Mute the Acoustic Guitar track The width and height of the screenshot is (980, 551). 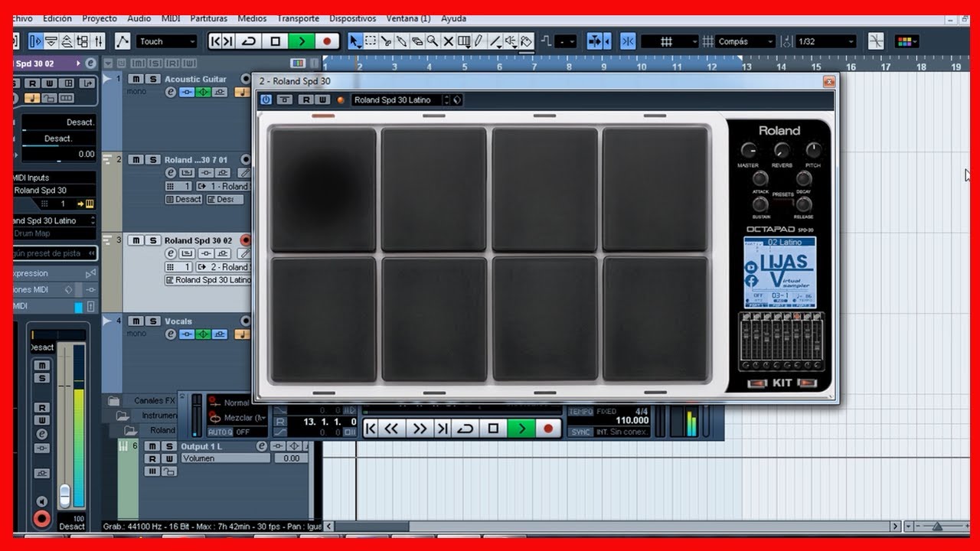[136, 79]
